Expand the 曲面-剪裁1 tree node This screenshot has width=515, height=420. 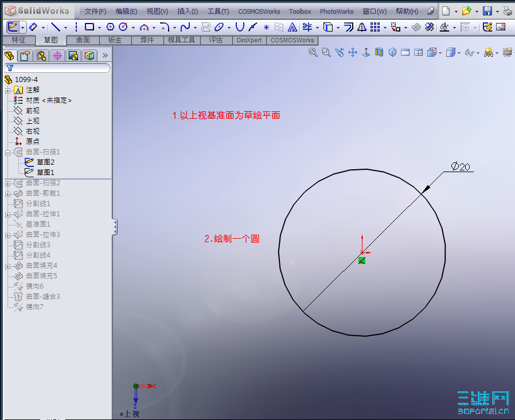[x=8, y=194]
